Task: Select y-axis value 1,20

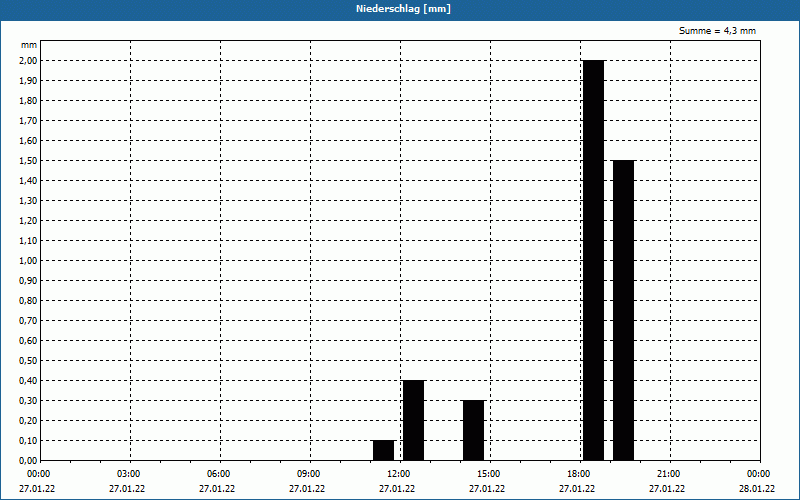Action: tap(28, 221)
